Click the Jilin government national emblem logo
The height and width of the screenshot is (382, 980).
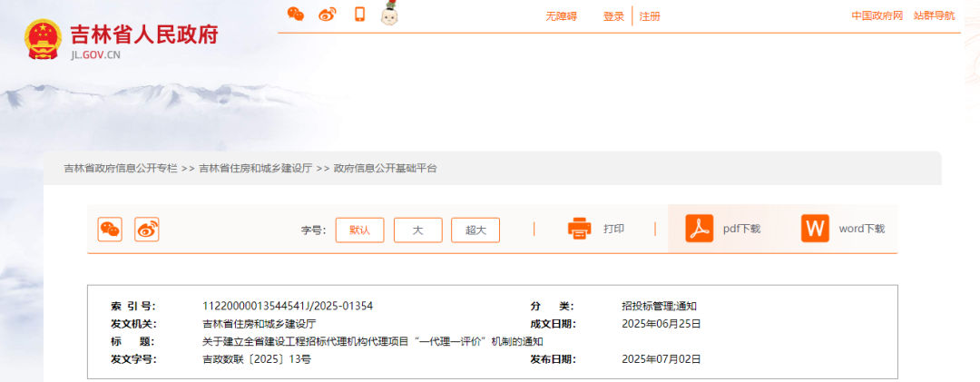click(x=44, y=39)
